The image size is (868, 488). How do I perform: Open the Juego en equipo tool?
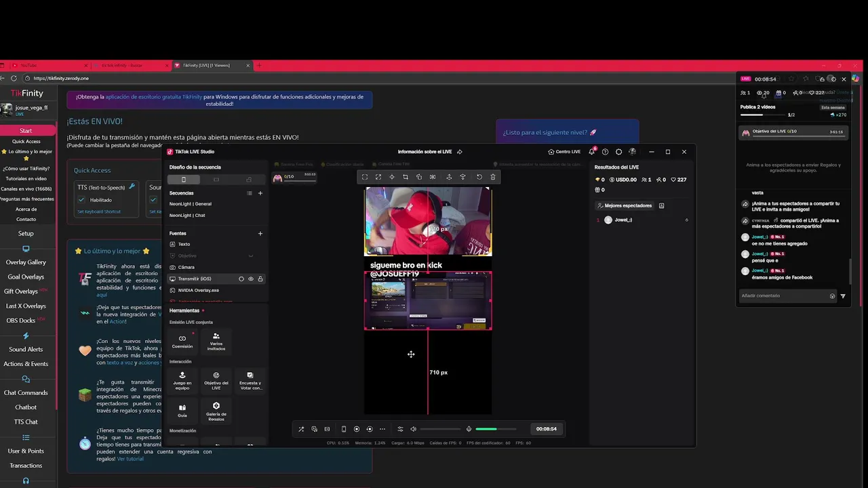182,380
